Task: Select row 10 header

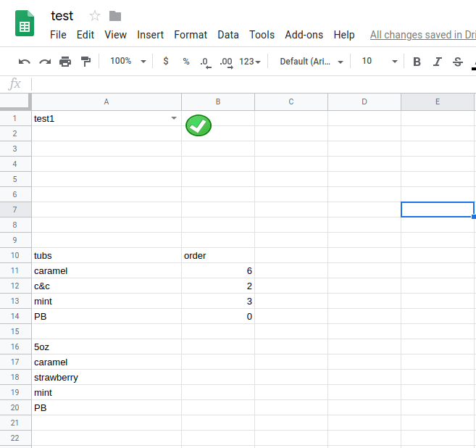Action: coord(14,255)
